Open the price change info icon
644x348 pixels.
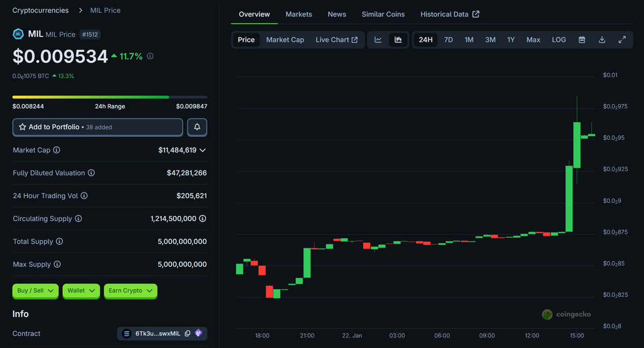click(x=150, y=56)
